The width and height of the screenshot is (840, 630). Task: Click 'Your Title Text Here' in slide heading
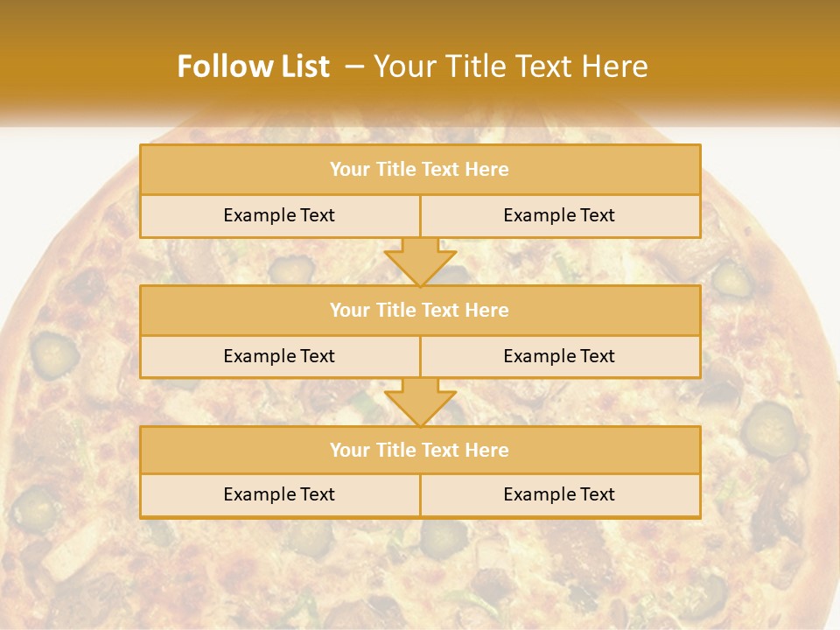coord(511,66)
